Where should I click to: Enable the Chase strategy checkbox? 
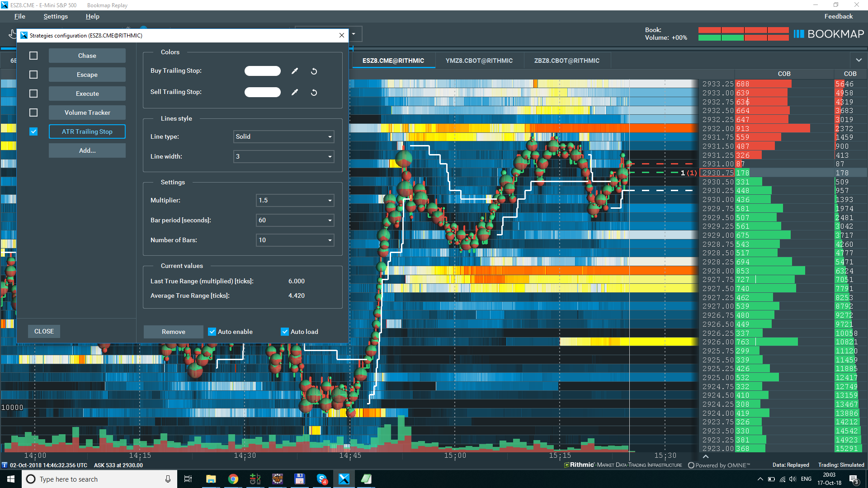[x=33, y=56]
